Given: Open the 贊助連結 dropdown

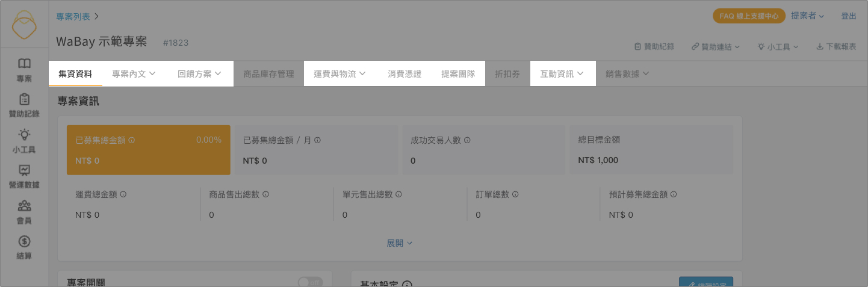Looking at the screenshot, I should [715, 46].
